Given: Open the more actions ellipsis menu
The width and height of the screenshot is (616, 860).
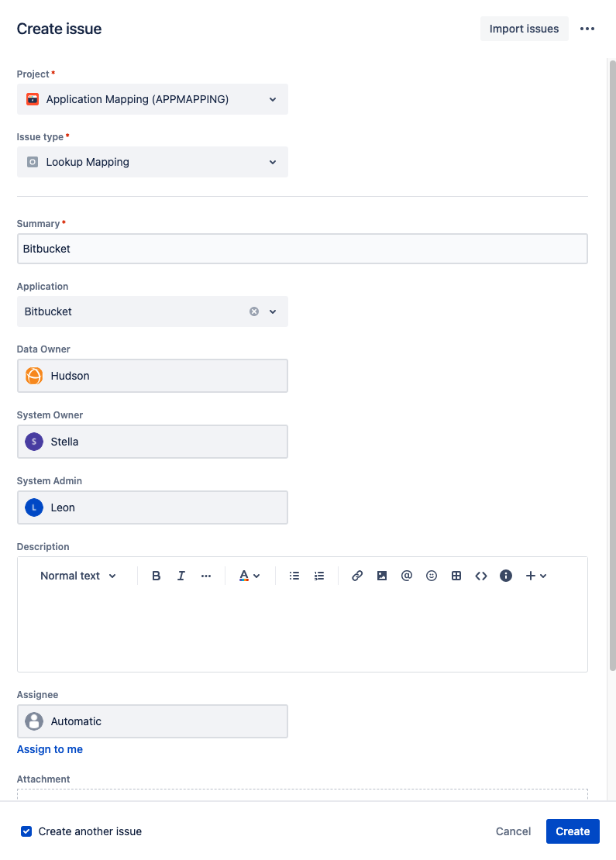Looking at the screenshot, I should (587, 29).
